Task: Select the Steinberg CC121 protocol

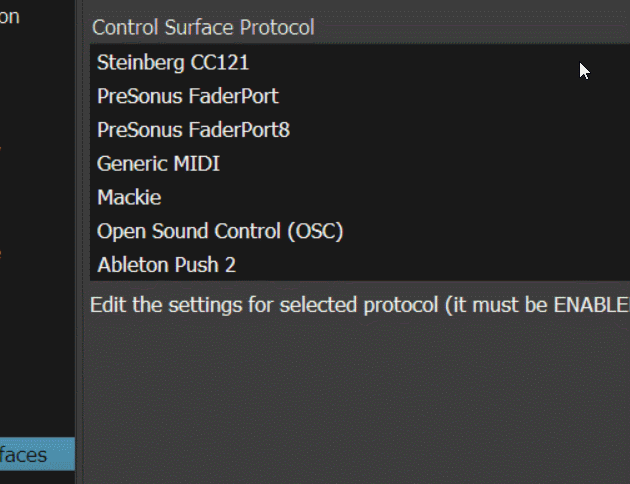Action: [173, 63]
